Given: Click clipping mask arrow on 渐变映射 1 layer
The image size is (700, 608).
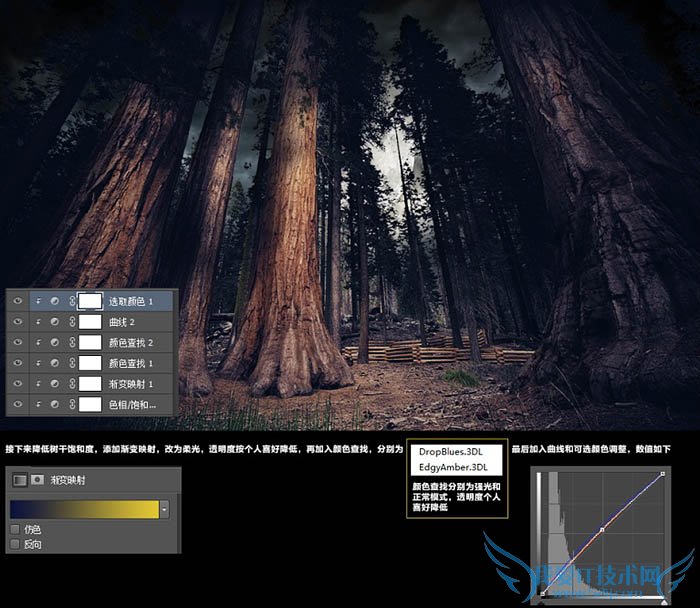Looking at the screenshot, I should [x=38, y=383].
